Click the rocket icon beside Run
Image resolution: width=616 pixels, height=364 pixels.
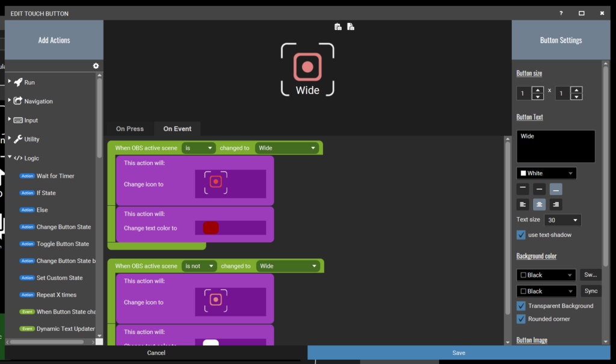[18, 82]
